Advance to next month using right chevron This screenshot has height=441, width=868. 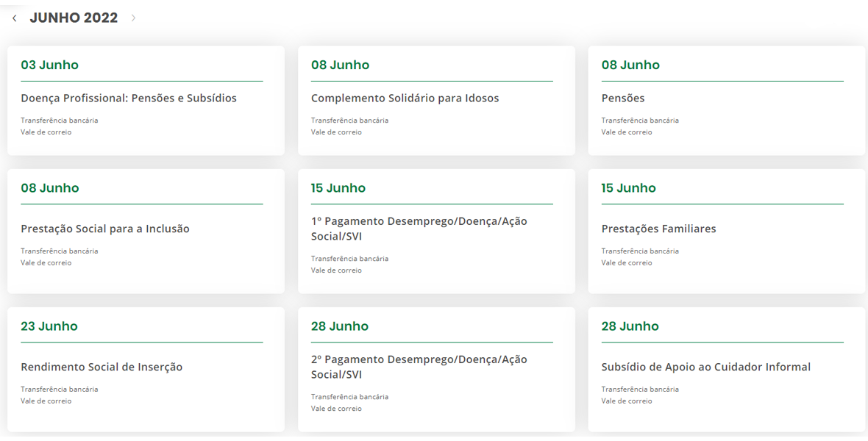(x=133, y=18)
